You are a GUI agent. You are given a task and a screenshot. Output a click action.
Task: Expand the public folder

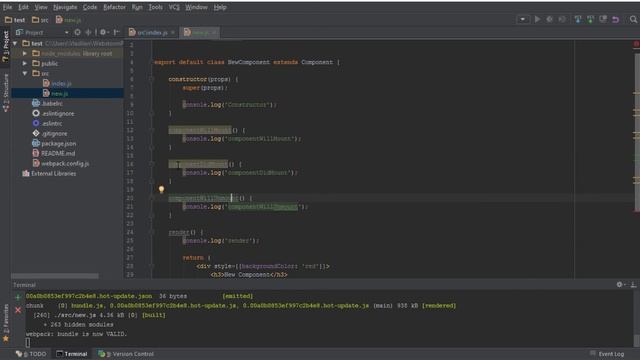(25, 63)
